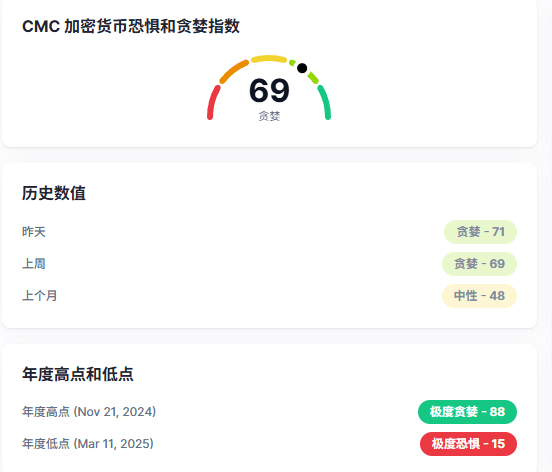552x472 pixels.
Task: Click the 历史数值 section heading
Action: 54,193
